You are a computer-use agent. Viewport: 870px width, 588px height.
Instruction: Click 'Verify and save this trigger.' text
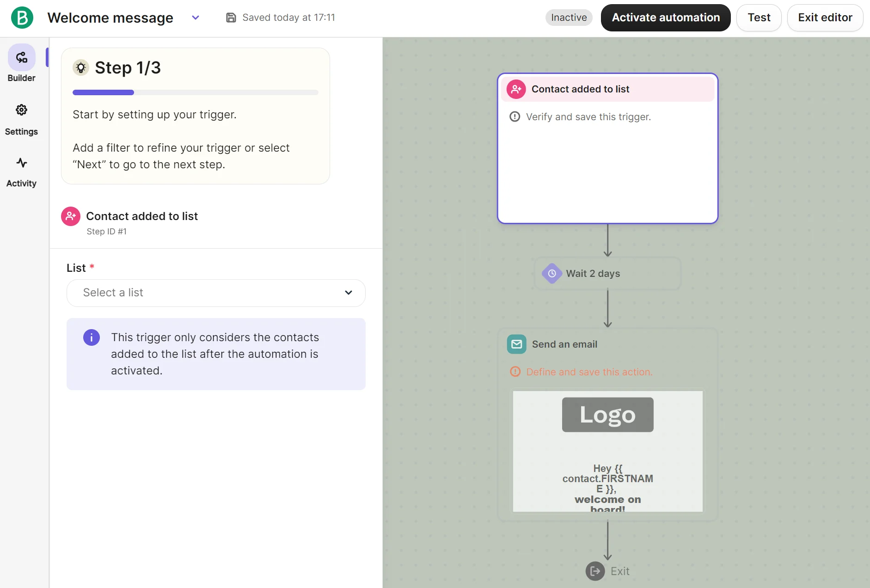(588, 117)
